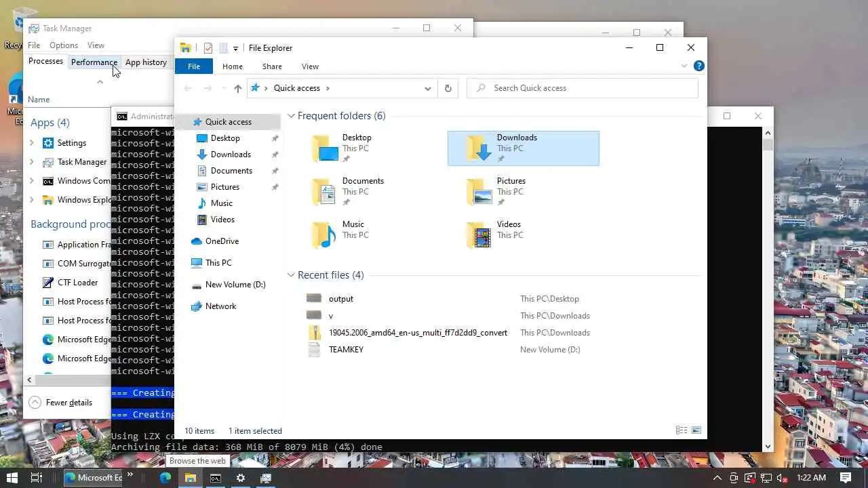Click the Search Quick access field

click(583, 88)
